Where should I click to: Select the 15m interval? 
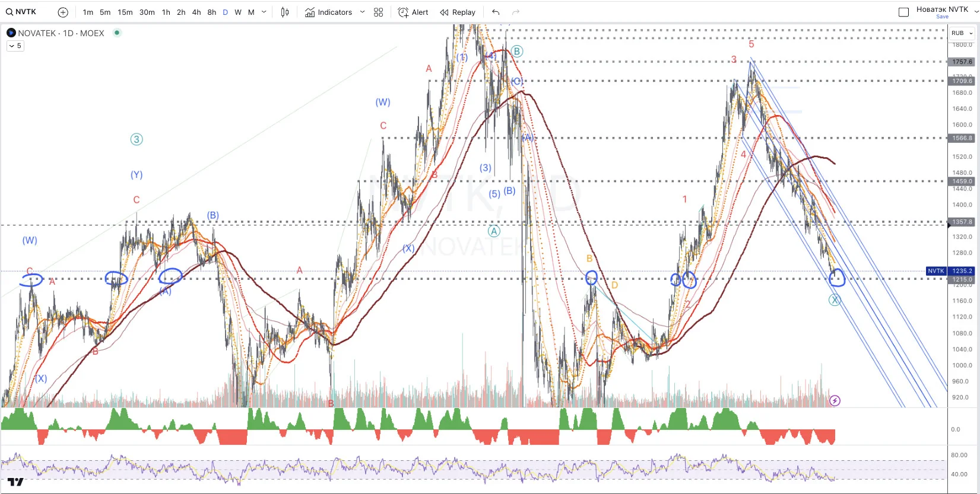pyautogui.click(x=125, y=12)
